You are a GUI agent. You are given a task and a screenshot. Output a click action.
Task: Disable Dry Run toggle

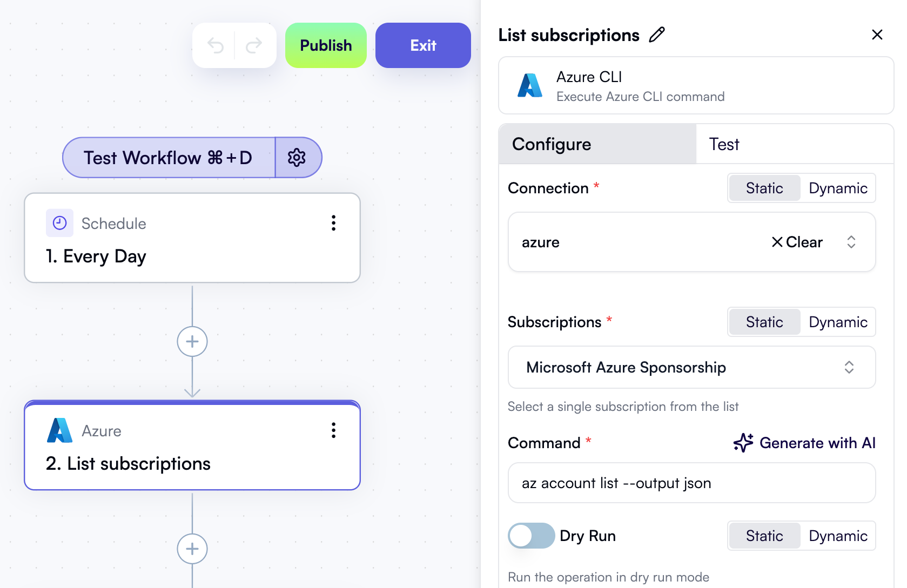pos(531,536)
